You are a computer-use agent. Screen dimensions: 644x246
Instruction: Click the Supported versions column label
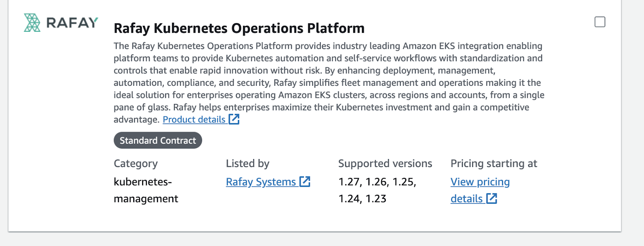coord(385,163)
